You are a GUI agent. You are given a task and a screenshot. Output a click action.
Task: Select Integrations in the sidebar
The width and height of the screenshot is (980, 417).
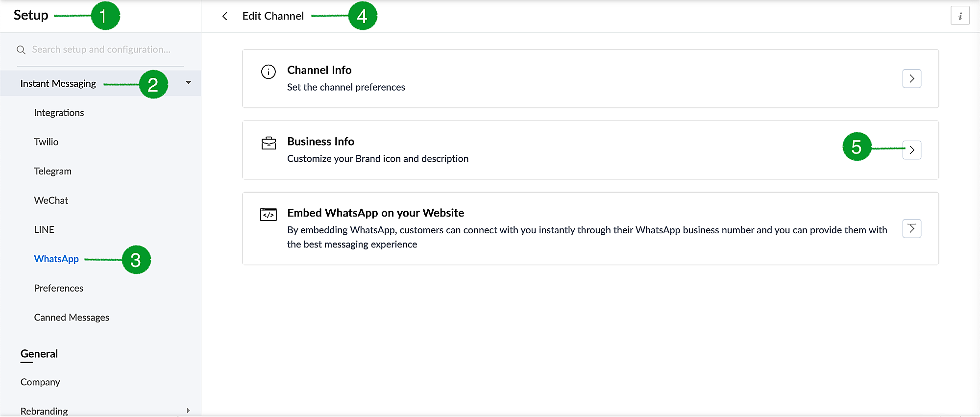pos(59,113)
